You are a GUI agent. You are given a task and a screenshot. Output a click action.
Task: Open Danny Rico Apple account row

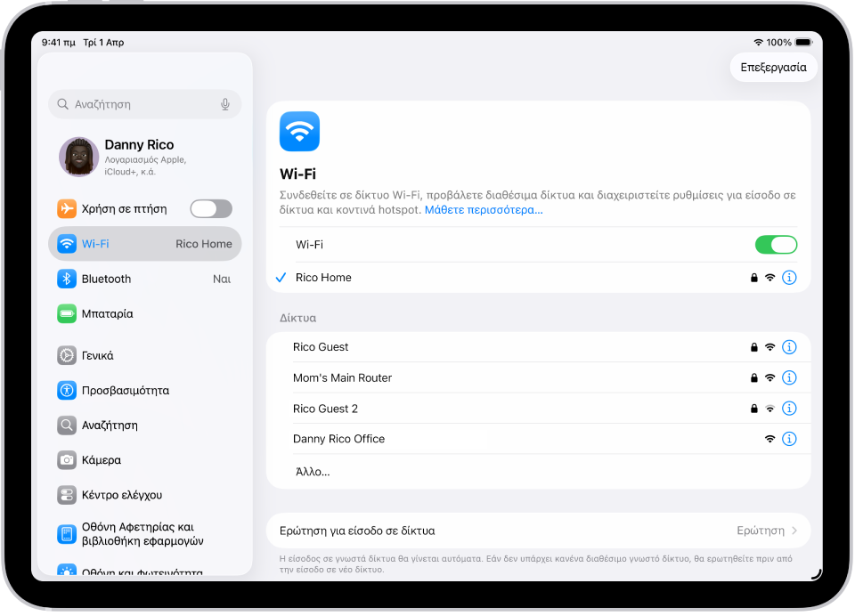pyautogui.click(x=145, y=157)
